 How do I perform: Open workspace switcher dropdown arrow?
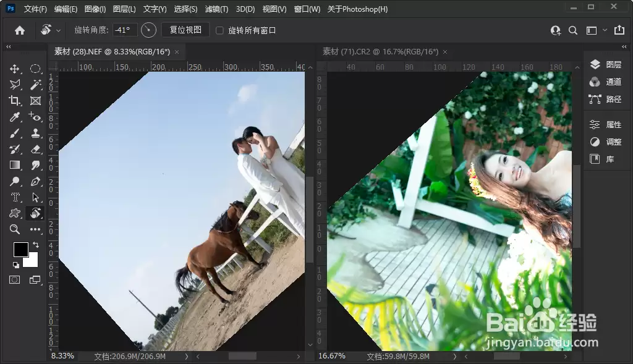click(x=605, y=30)
